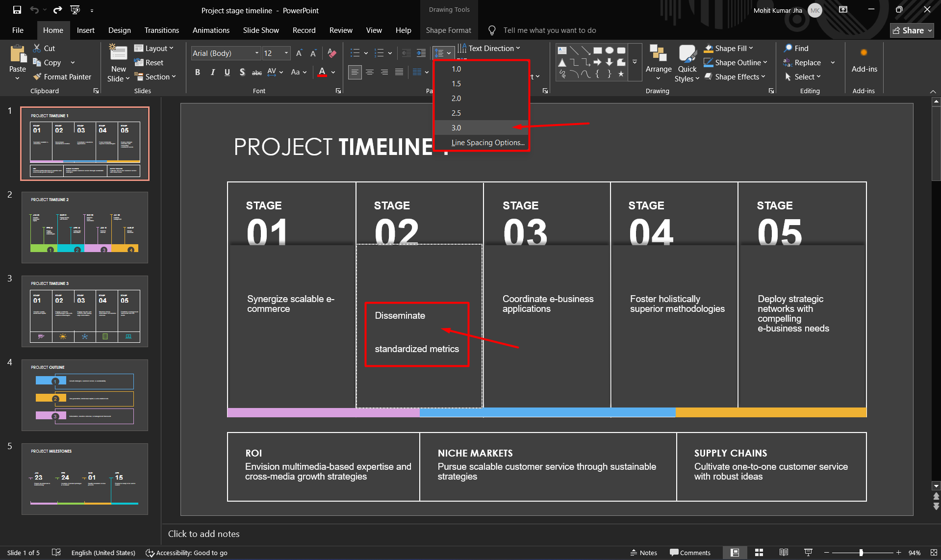Click the Copy button
Image resolution: width=941 pixels, height=560 pixels.
click(x=47, y=62)
